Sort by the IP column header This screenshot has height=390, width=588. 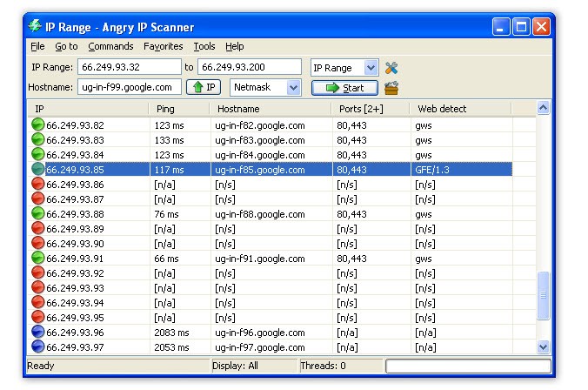[x=88, y=109]
